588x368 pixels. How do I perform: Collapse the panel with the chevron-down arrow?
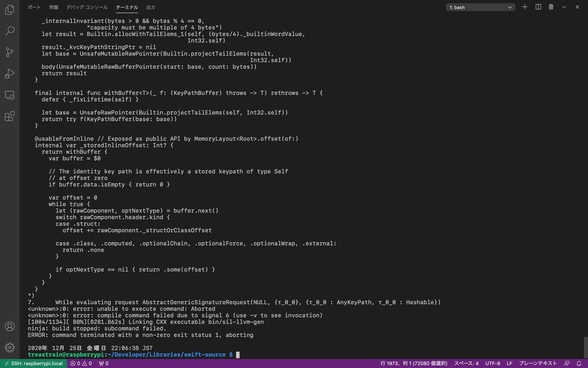click(x=564, y=7)
